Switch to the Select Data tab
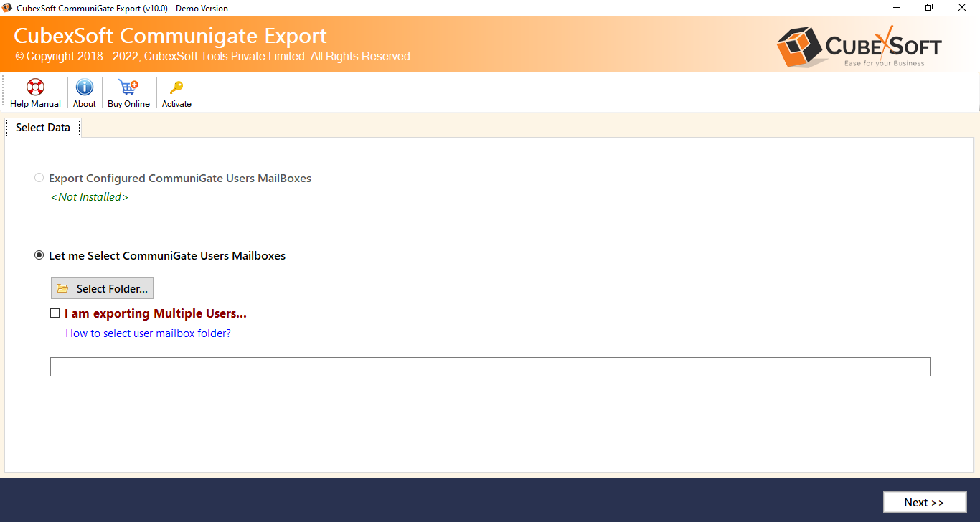The image size is (980, 522). tap(42, 127)
